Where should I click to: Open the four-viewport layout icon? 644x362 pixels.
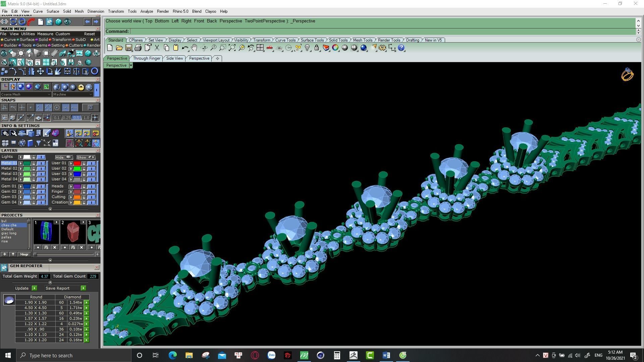click(x=260, y=48)
